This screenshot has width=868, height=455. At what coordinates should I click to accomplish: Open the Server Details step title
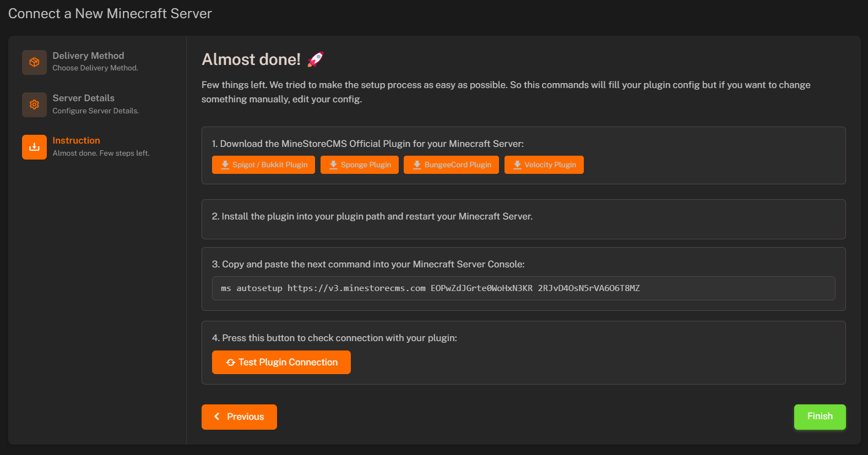pos(83,98)
